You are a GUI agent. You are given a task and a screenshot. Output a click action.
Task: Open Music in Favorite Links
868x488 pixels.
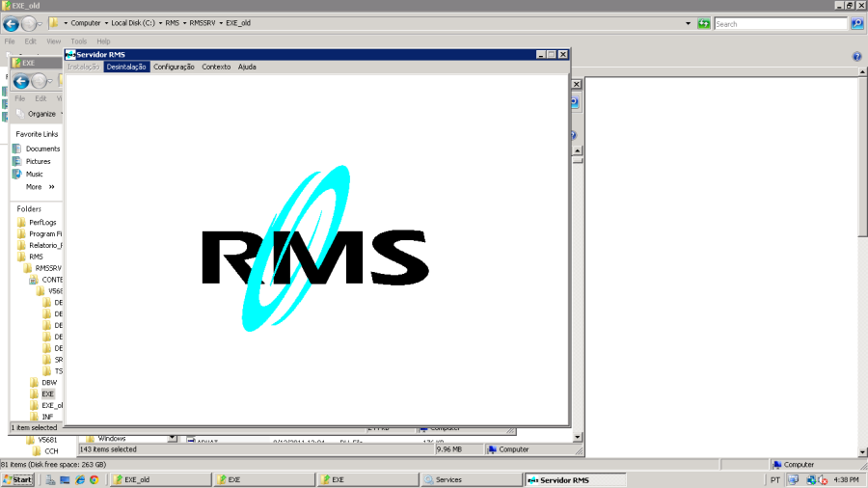[34, 175]
